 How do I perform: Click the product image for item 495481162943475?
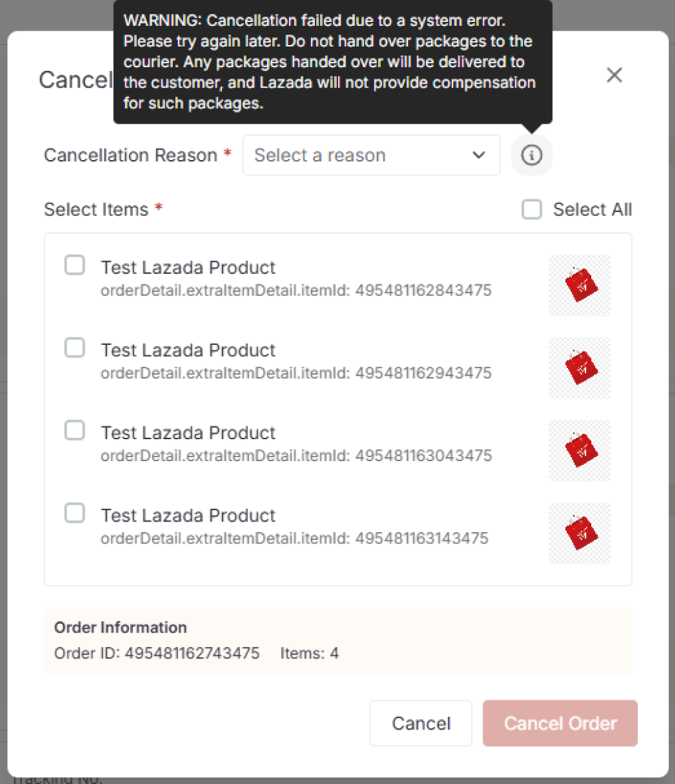[x=579, y=367]
